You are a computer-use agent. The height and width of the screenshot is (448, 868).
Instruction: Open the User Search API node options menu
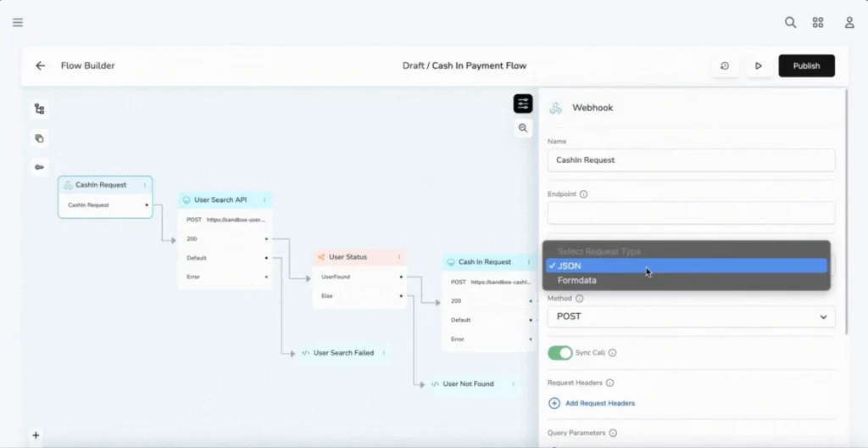(x=264, y=200)
